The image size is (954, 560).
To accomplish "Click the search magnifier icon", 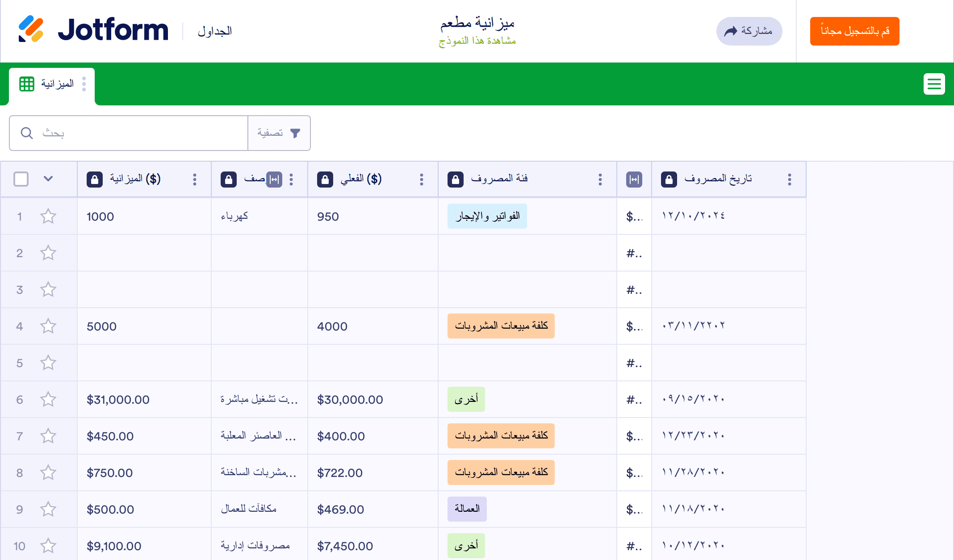I will coord(27,133).
